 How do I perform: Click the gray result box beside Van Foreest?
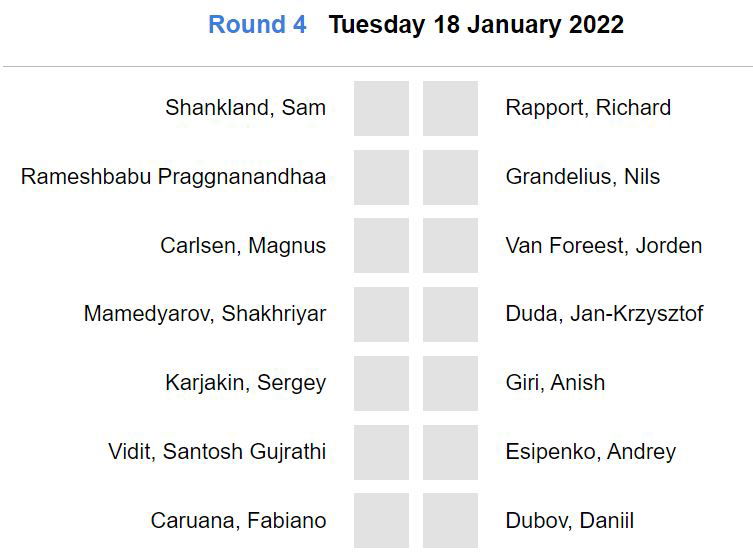click(x=450, y=246)
